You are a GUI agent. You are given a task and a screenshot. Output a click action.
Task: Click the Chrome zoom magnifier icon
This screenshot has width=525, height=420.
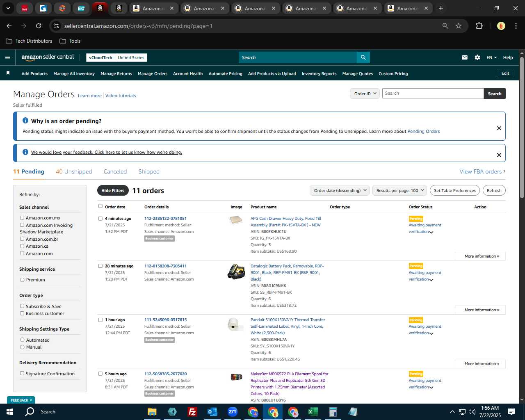click(445, 26)
